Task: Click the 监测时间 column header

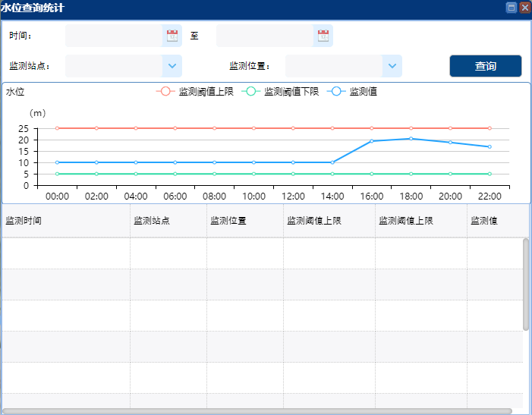Action: coord(66,221)
